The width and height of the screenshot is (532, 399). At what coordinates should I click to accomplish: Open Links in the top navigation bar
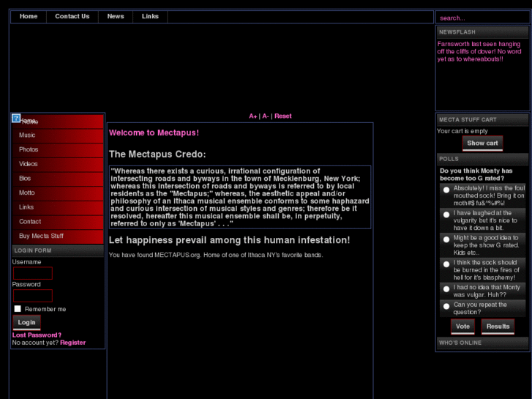pos(150,16)
